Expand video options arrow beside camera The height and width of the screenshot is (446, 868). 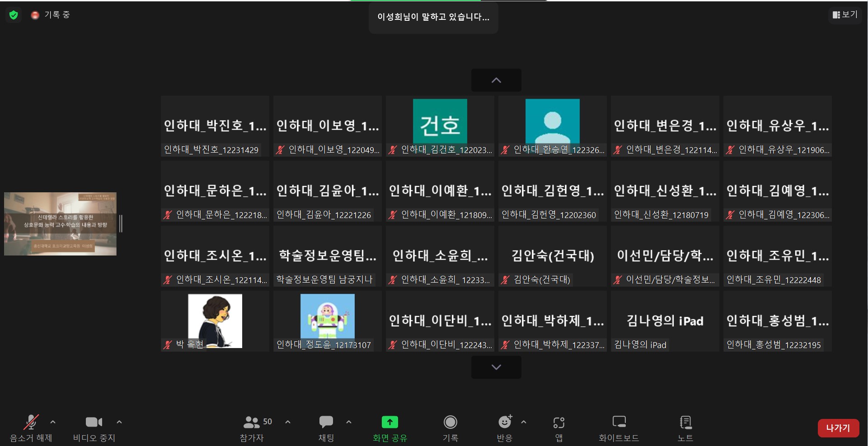point(119,422)
